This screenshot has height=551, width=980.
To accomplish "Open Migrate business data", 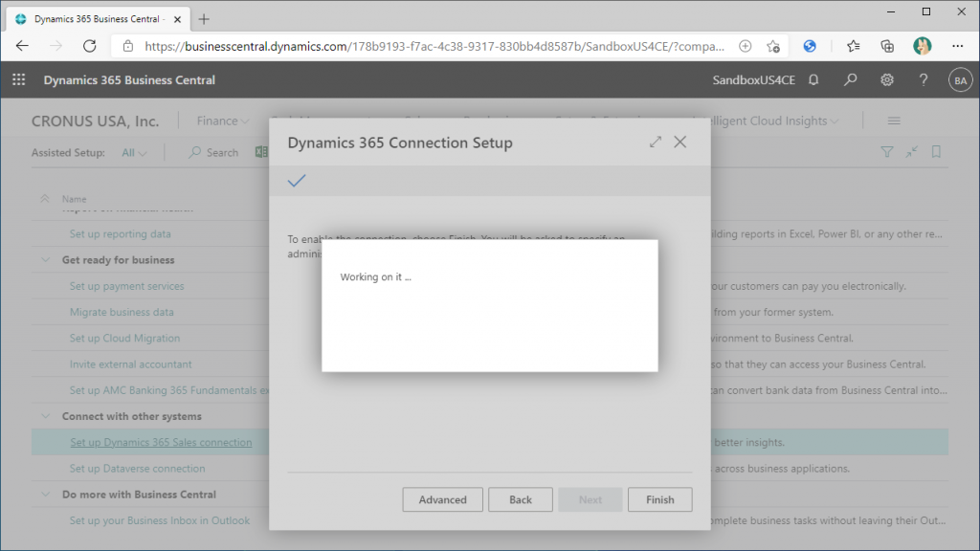I will tap(122, 312).
